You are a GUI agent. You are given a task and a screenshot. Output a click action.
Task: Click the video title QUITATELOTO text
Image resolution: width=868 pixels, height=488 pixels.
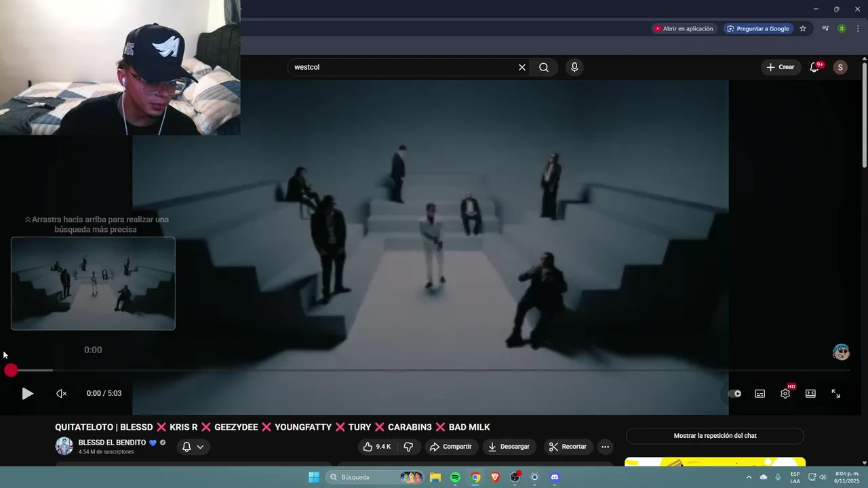[272, 427]
